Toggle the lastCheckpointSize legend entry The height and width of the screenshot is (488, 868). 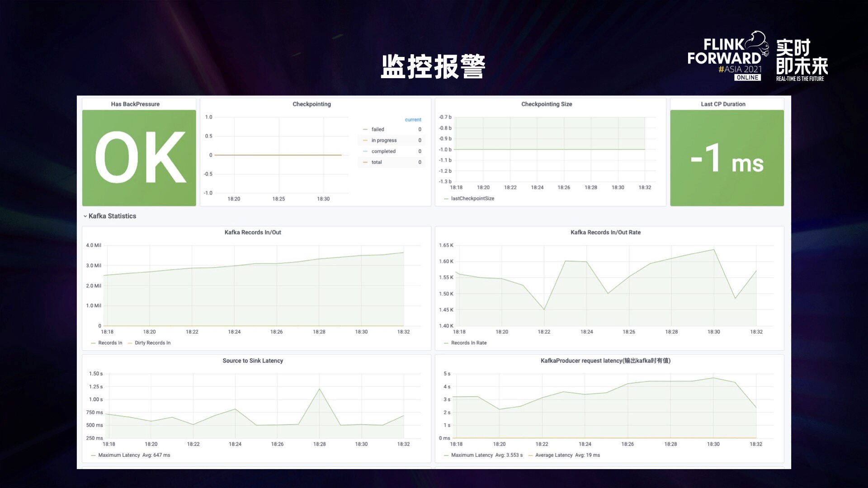pos(472,199)
